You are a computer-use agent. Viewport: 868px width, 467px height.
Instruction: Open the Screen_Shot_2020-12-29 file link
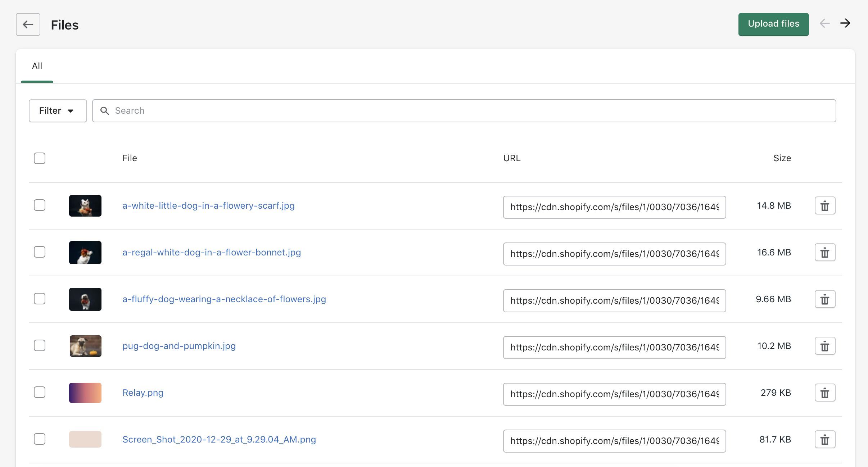[218, 439]
